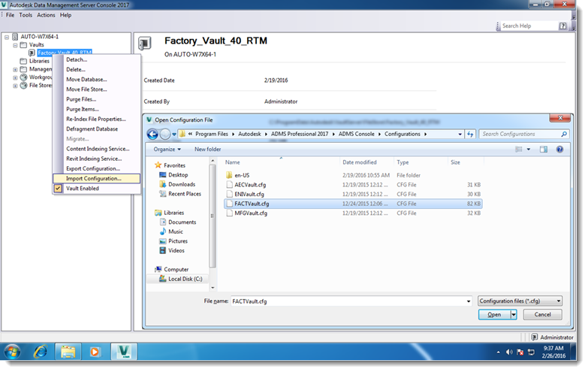Toggle the Vault Enabled checkmark
Screen dimensions: 588x372
[x=58, y=189]
